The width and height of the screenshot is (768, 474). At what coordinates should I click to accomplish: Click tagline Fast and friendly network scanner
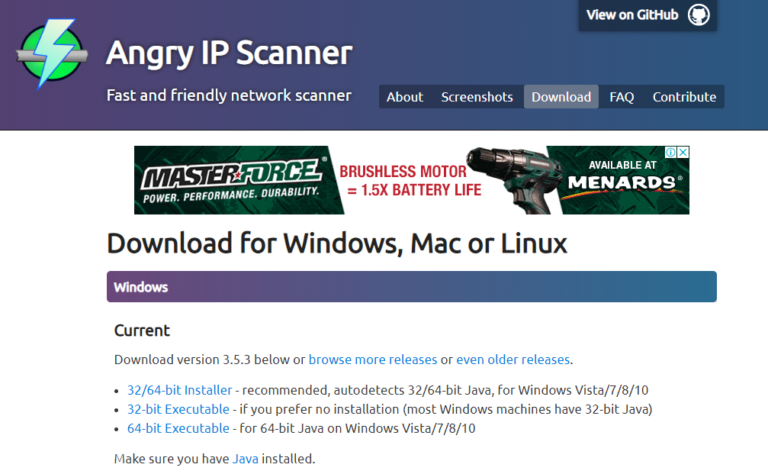229,95
